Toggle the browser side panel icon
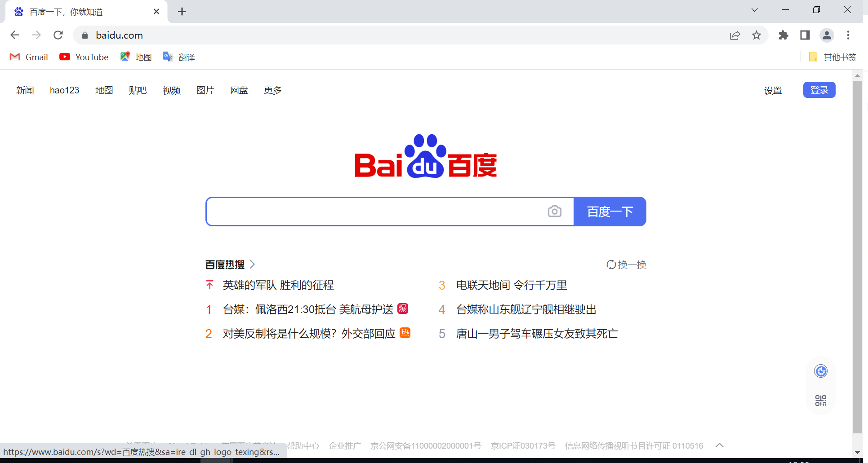868x463 pixels. click(805, 35)
